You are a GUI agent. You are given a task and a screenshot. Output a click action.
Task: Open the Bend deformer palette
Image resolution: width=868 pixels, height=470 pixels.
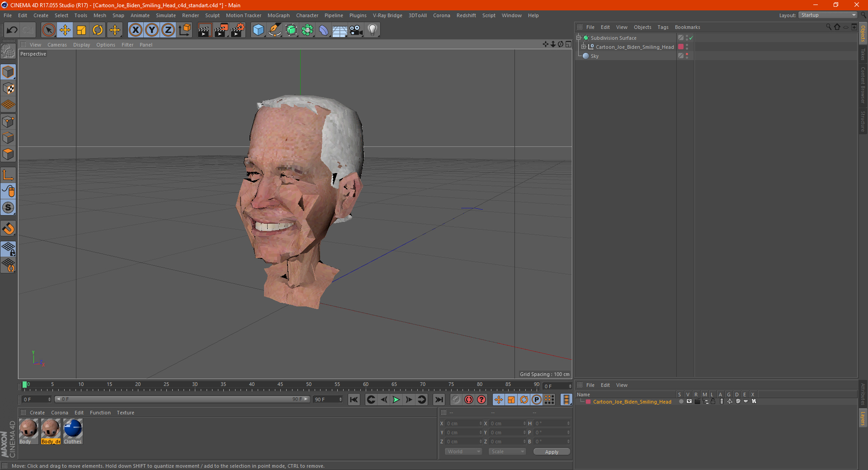324,30
